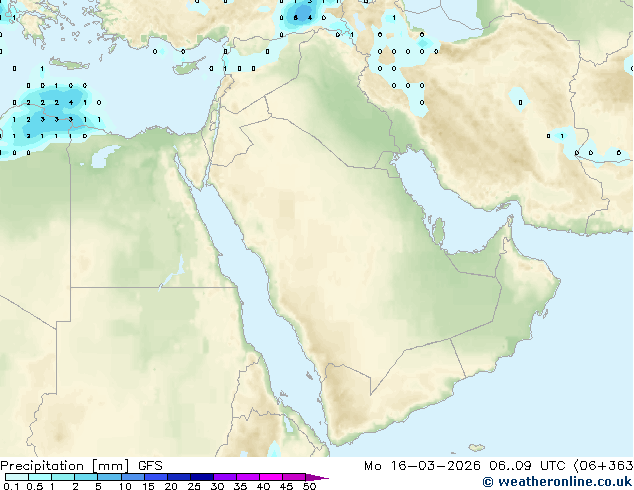This screenshot has width=634, height=490.
Task: Click the '0.1' legend scale label
Action: (11, 486)
